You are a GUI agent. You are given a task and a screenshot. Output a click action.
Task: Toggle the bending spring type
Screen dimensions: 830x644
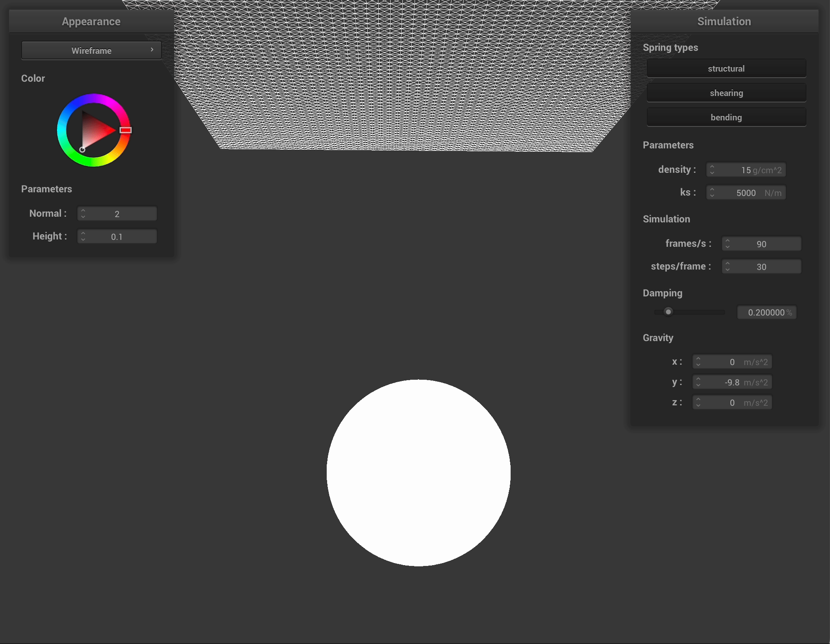pos(726,117)
